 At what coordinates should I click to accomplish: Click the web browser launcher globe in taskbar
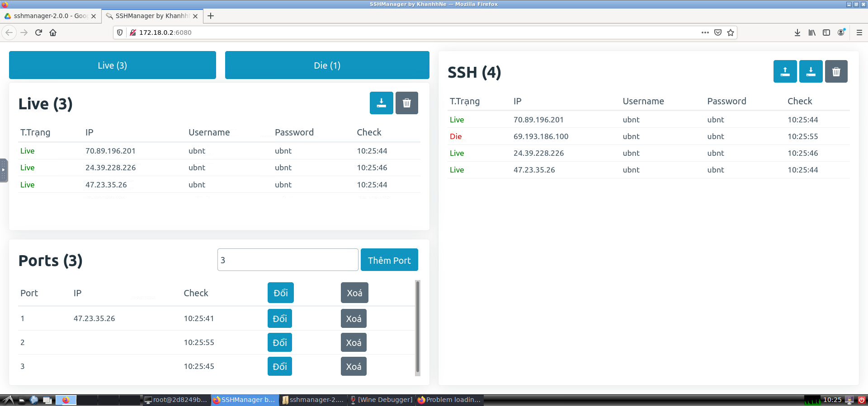click(34, 400)
